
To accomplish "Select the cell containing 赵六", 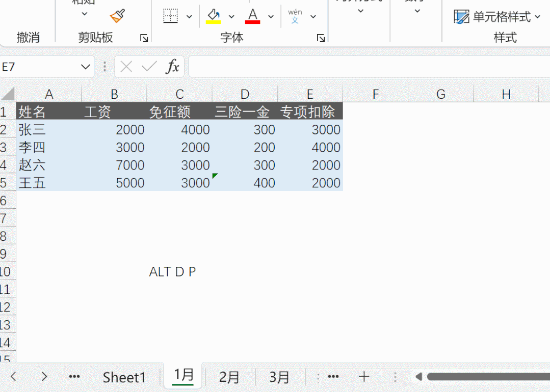I will click(49, 165).
